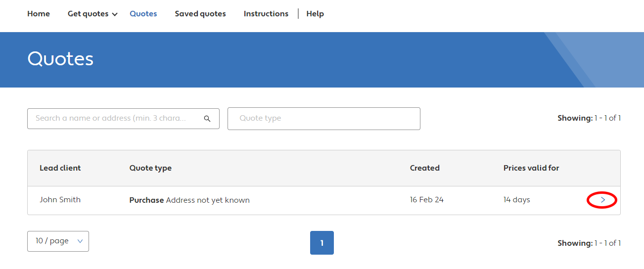This screenshot has height=269, width=644.
Task: Expand the Get quotes menu
Action: pos(92,14)
